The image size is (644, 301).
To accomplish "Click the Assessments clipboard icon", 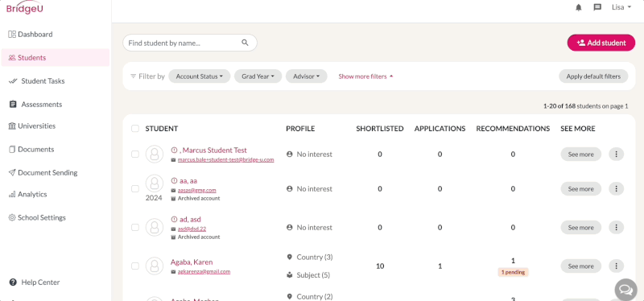I will pos(13,105).
